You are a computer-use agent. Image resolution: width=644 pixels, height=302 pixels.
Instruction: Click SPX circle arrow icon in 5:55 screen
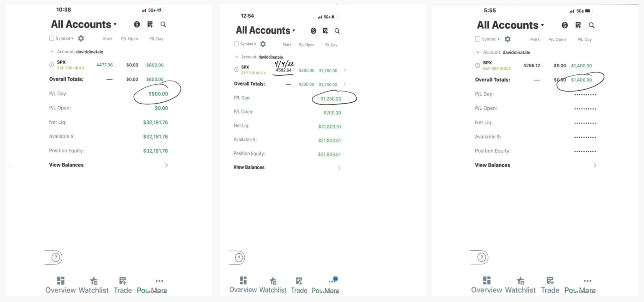(x=477, y=66)
